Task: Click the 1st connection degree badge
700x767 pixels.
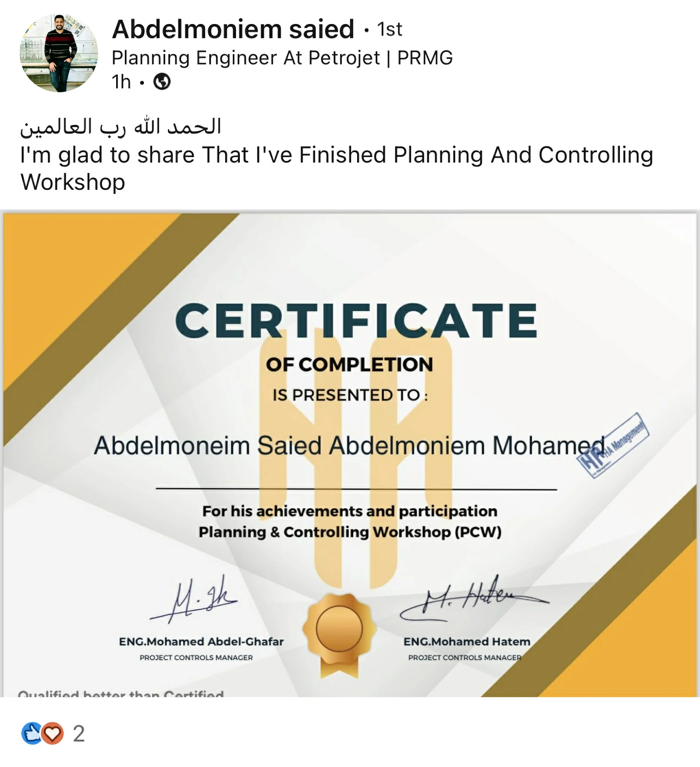Action: point(390,29)
